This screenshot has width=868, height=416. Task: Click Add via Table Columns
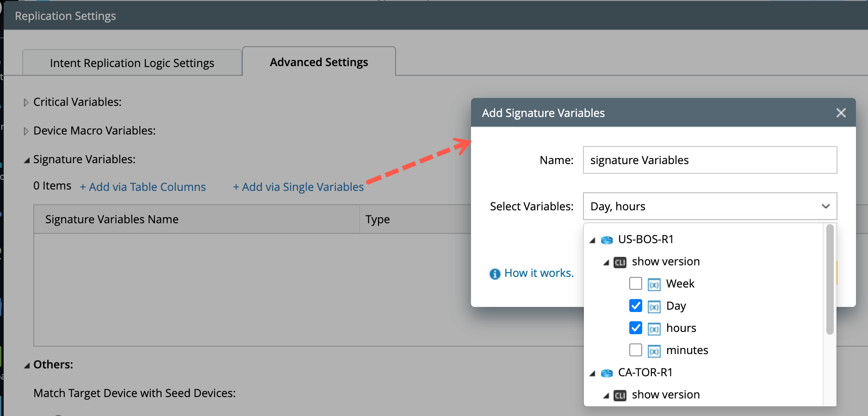(143, 187)
